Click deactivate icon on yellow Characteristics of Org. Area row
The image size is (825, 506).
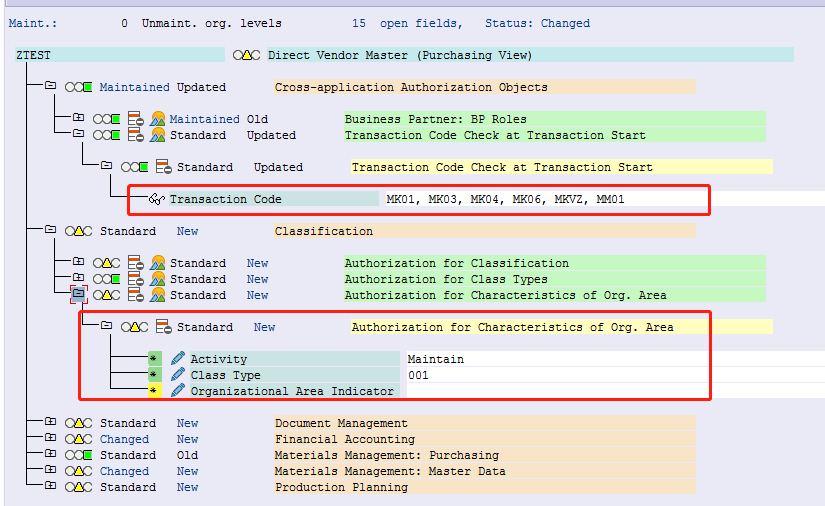click(164, 327)
